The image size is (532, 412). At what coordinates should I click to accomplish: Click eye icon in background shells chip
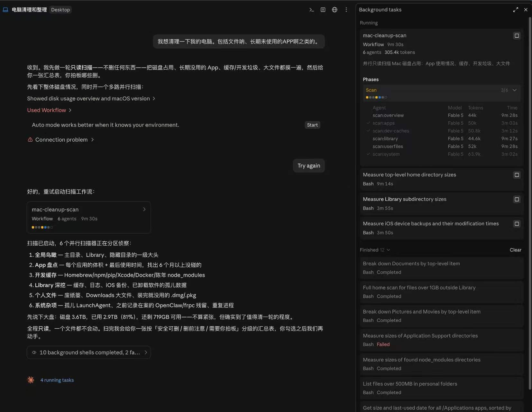(x=34, y=352)
